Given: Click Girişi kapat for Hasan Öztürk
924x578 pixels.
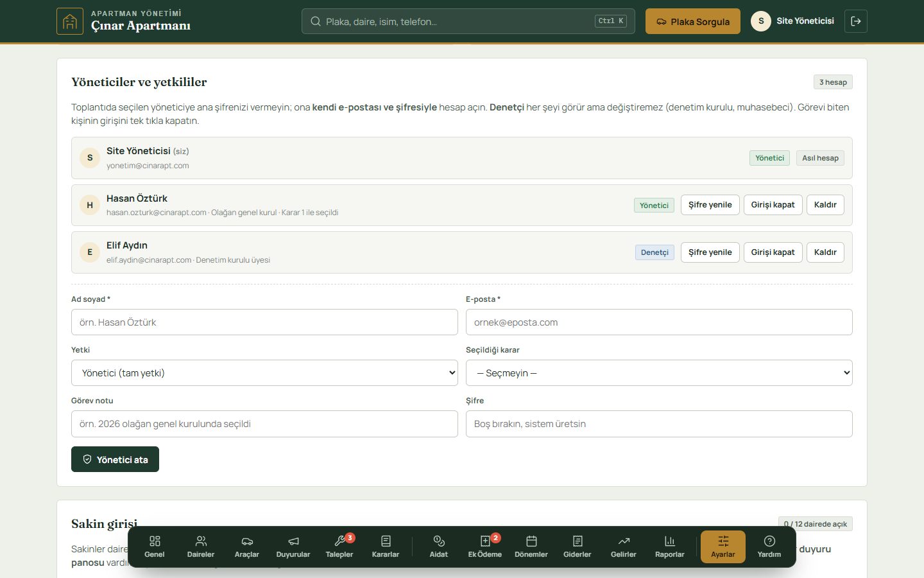Looking at the screenshot, I should [x=773, y=205].
